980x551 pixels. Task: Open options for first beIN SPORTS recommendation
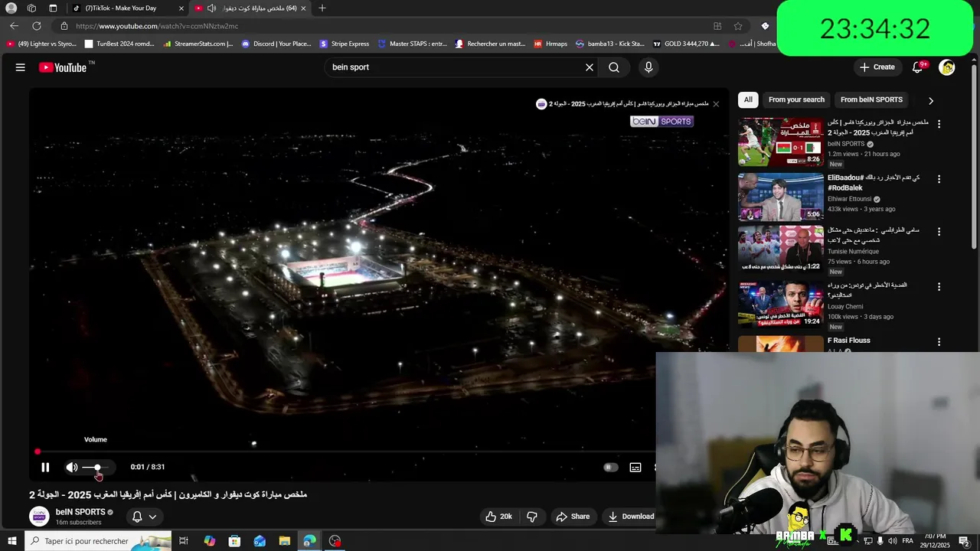pyautogui.click(x=939, y=124)
